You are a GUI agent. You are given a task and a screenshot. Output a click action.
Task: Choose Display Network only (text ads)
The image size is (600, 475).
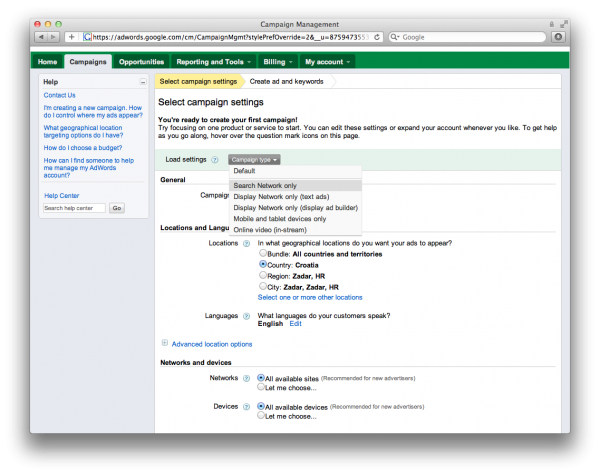point(295,197)
